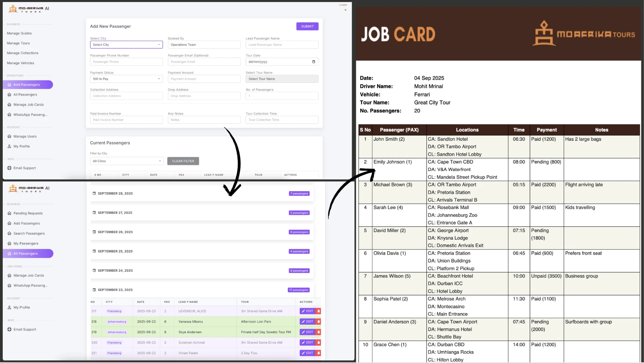Image resolution: width=644 pixels, height=363 pixels.
Task: Click the Clear Filter button
Action: 183,161
